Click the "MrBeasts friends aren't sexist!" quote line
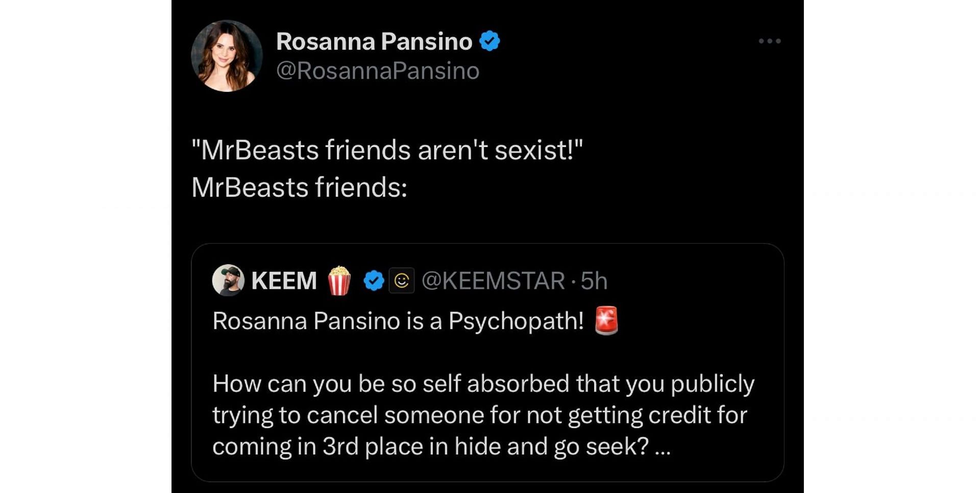 [x=387, y=150]
